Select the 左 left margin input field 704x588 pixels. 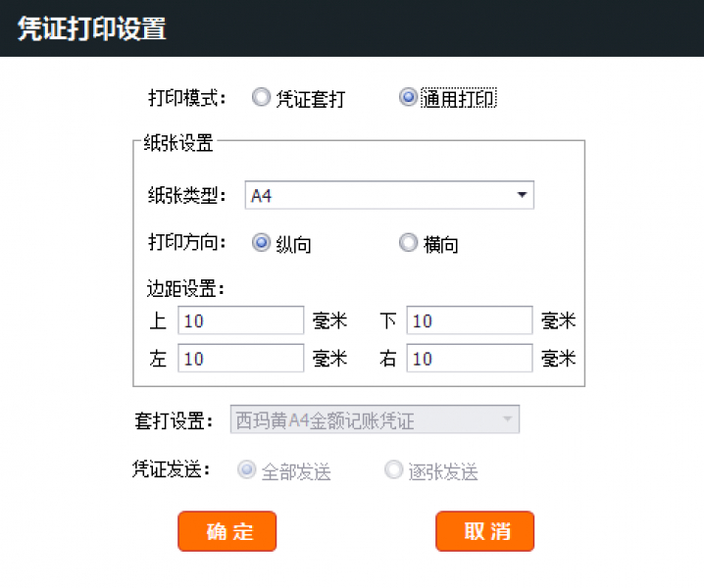pyautogui.click(x=240, y=359)
